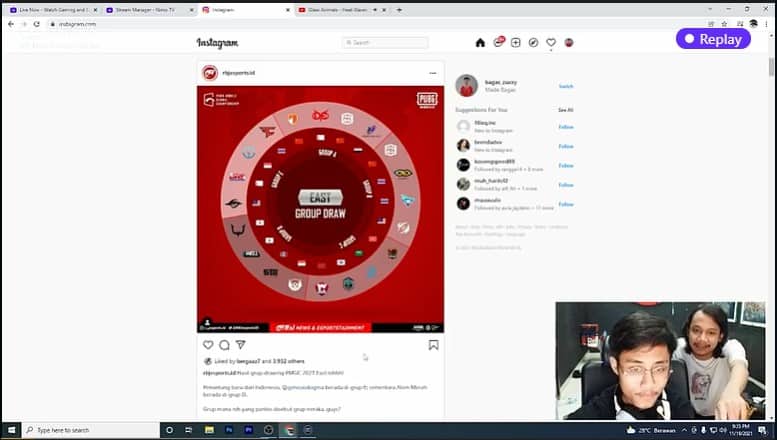Open Photoshop from the taskbar
This screenshot has height=440, width=777.
229,430
